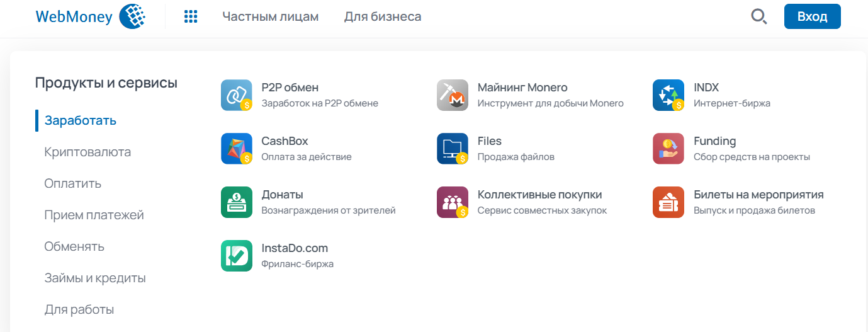Open the Коллективные покупки icon
Image resolution: width=868 pixels, height=332 pixels.
coord(453,202)
